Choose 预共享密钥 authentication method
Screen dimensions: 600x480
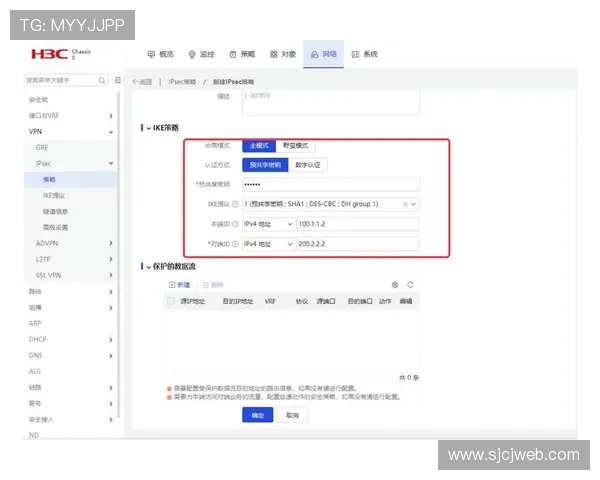click(265, 165)
